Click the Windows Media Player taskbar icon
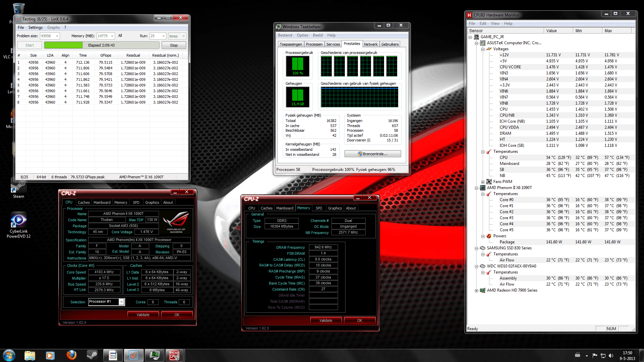Image resolution: width=644 pixels, height=362 pixels. 50,355
